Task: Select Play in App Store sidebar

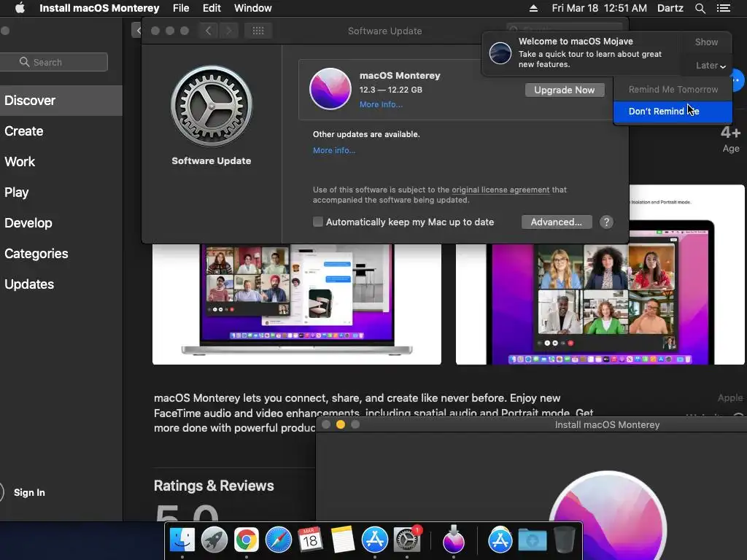Action: (17, 192)
